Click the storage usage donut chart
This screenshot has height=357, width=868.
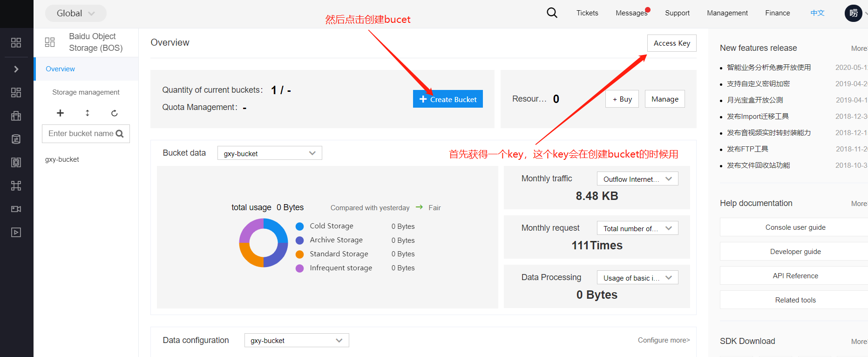point(264,243)
